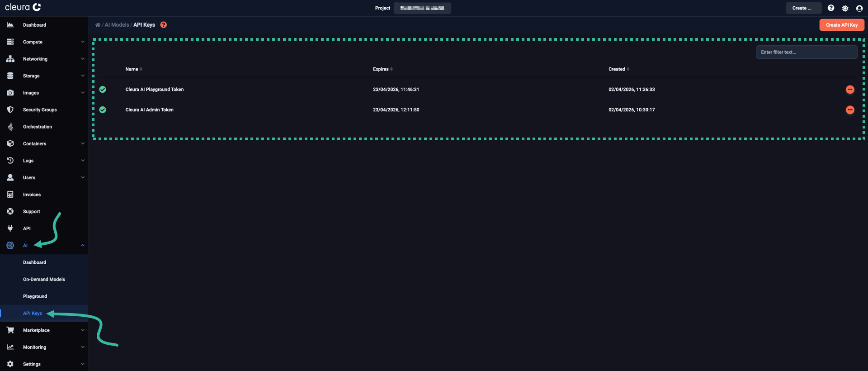Click Cleura AI Admin Token name
The height and width of the screenshot is (371, 868).
point(149,110)
